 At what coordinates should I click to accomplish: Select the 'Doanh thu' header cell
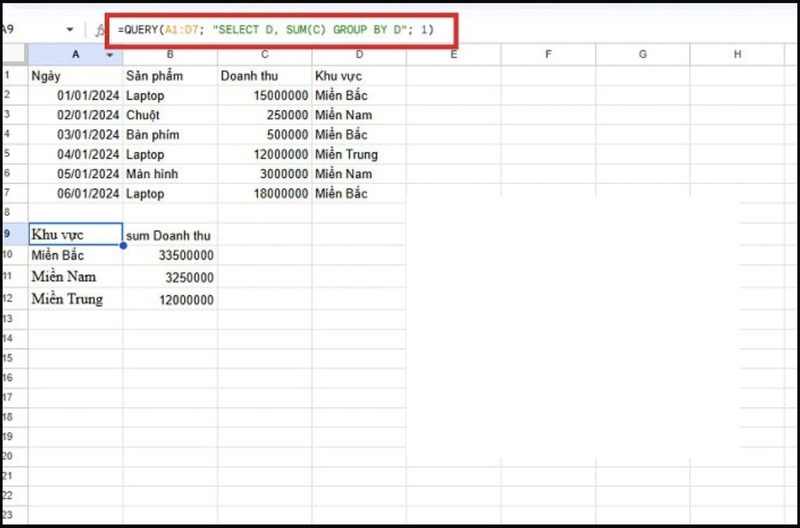pyautogui.click(x=264, y=76)
